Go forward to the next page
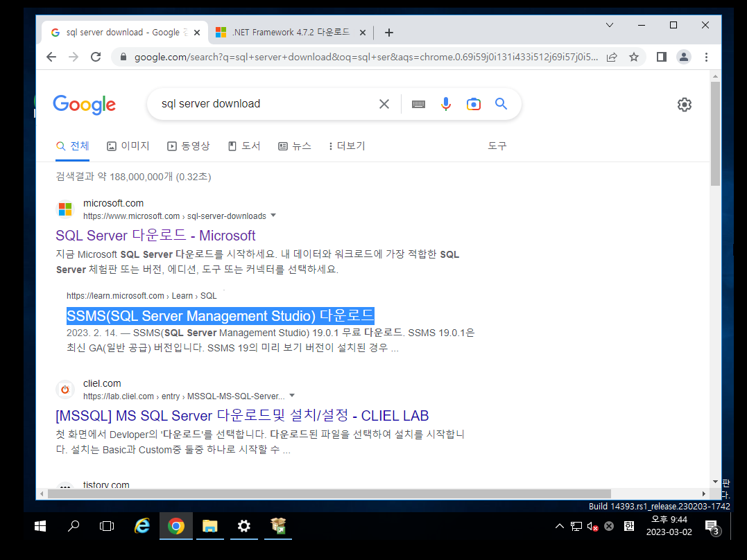This screenshot has height=560, width=747. pos(74,57)
